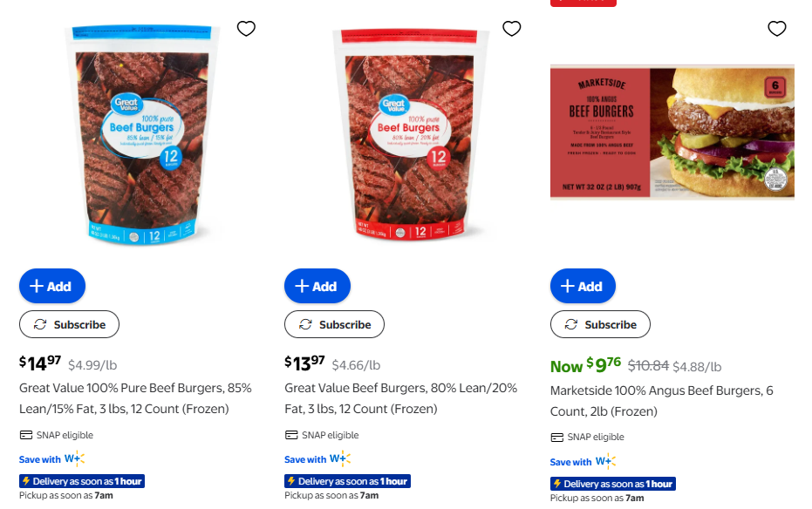Add the $13.97 Great Value burgers to cart
This screenshot has height=509, width=812.
click(x=317, y=286)
